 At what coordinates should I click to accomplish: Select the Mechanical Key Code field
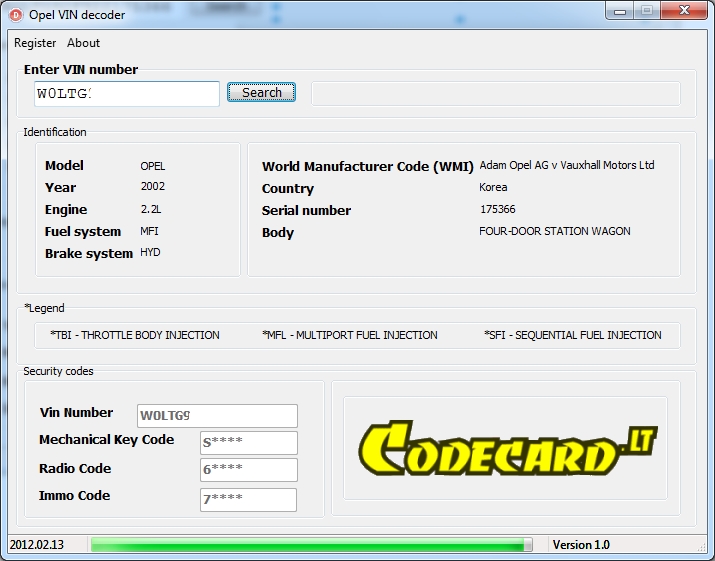(x=248, y=443)
